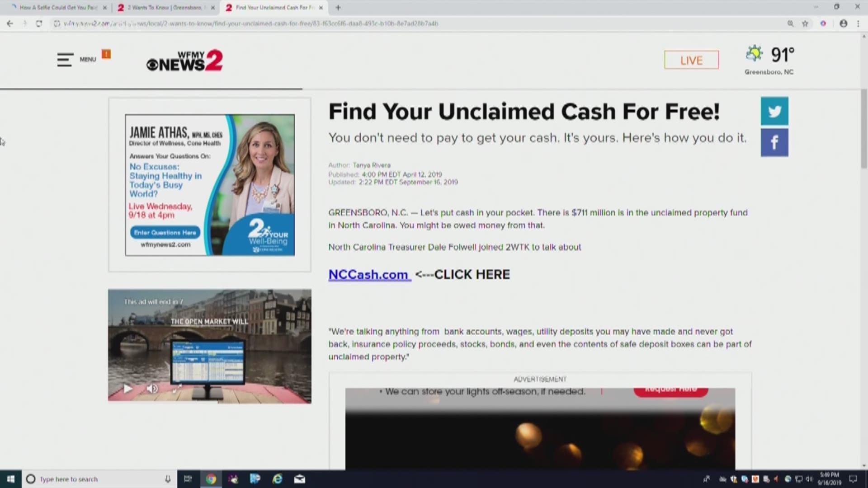Click Enter Questions Here in Jamie Athas ad

(165, 232)
